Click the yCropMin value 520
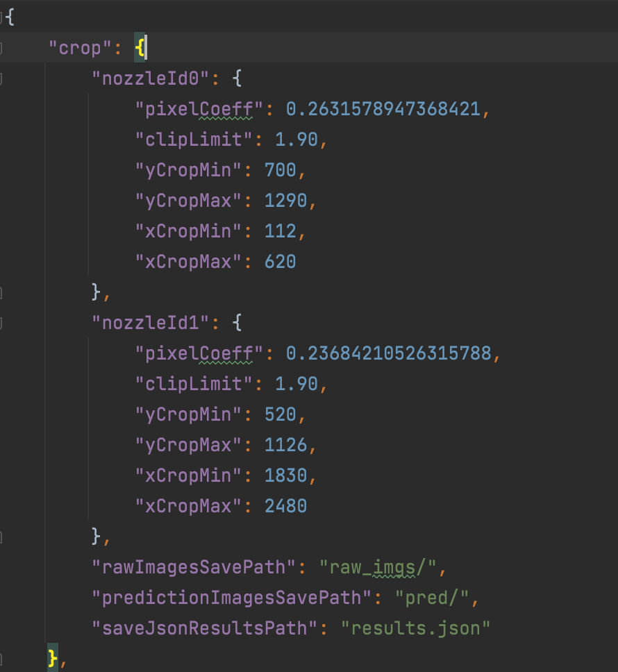The width and height of the screenshot is (618, 672). (x=281, y=414)
